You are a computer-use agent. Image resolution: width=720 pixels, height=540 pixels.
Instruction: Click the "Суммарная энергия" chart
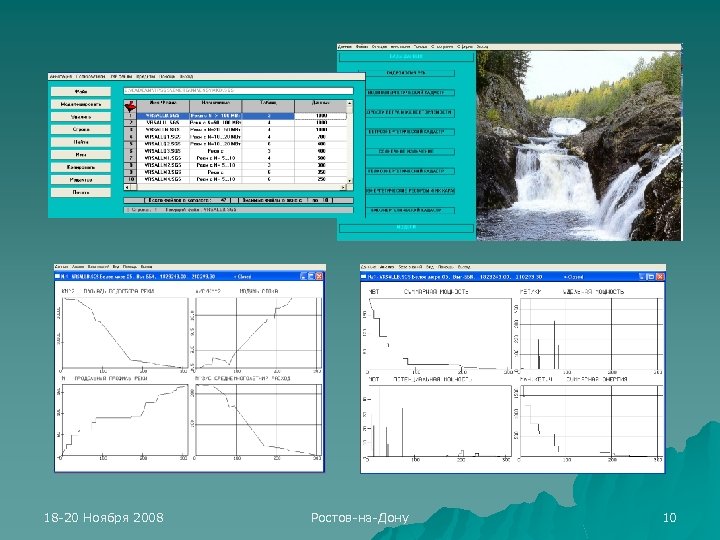(591, 422)
